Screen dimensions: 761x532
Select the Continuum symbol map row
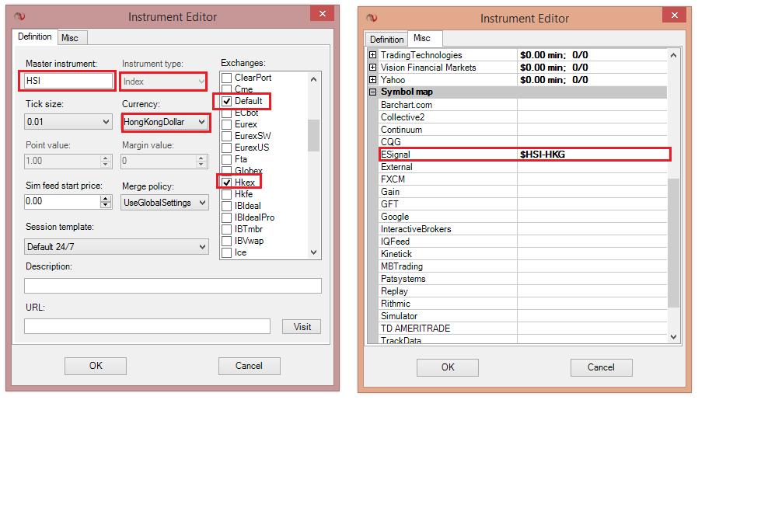(x=522, y=130)
